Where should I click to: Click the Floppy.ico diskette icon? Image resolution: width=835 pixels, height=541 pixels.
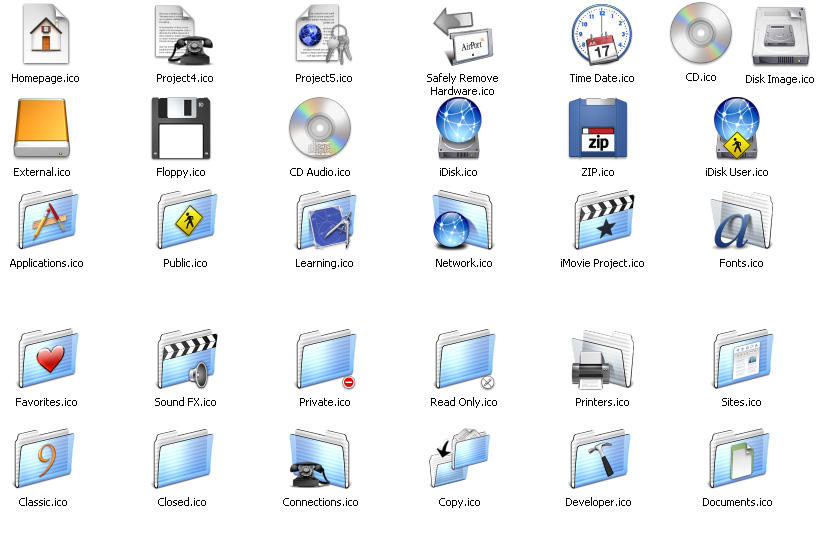click(x=181, y=128)
